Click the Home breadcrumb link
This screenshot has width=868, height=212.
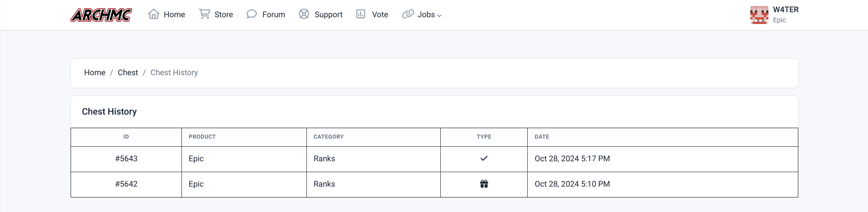tap(95, 72)
